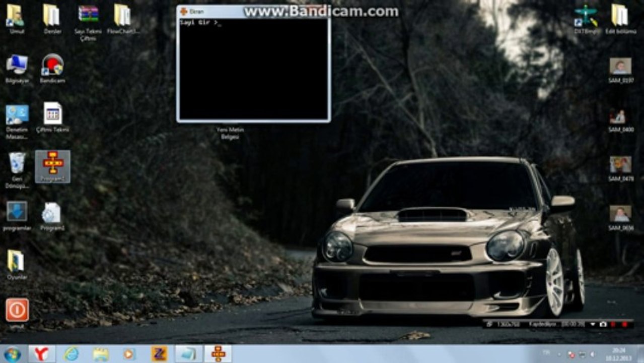Open the Çiftmi Tekmi file icon
The width and height of the screenshot is (644, 363).
pos(52,117)
